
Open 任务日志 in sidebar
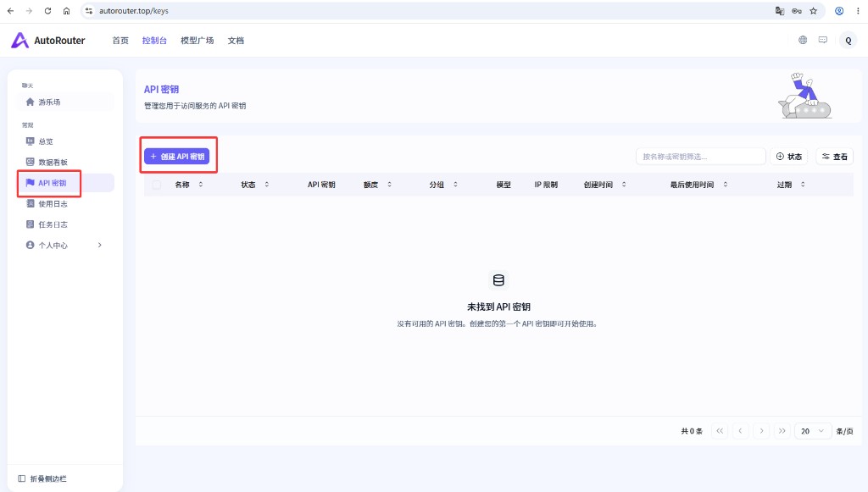pos(65,224)
